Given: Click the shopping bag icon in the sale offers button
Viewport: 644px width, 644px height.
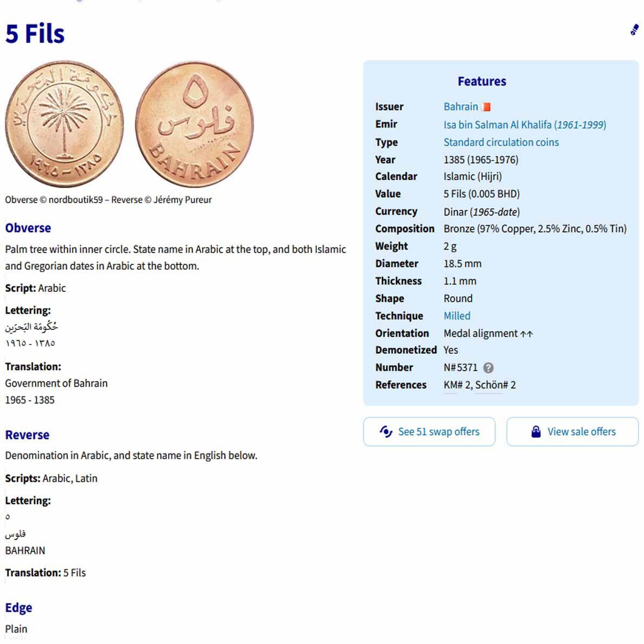Looking at the screenshot, I should click(536, 431).
